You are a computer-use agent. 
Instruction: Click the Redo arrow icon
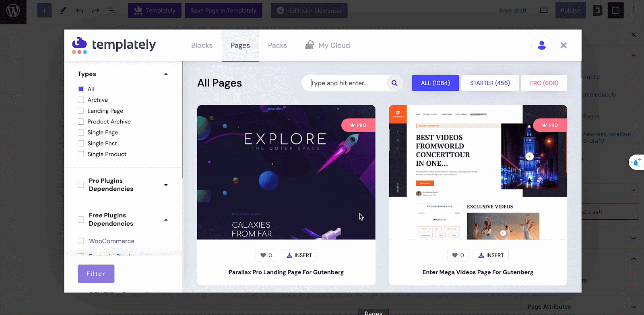point(95,10)
